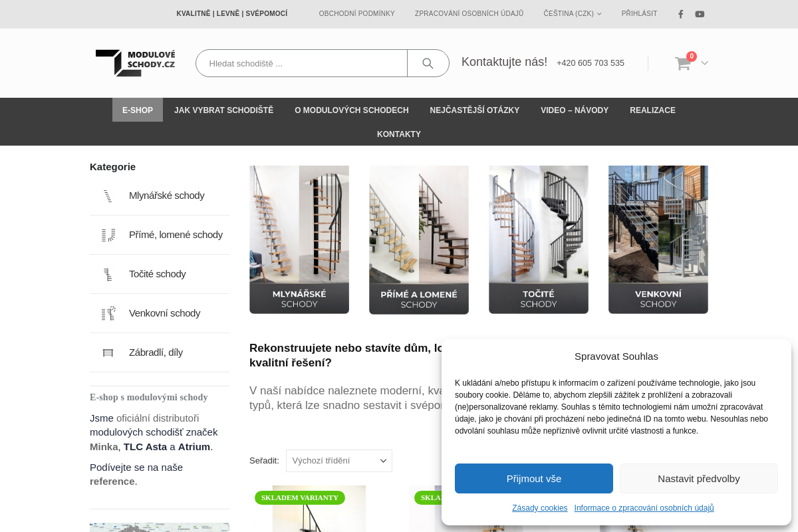Click the Atrium brand link
798x532 pixels.
click(194, 447)
